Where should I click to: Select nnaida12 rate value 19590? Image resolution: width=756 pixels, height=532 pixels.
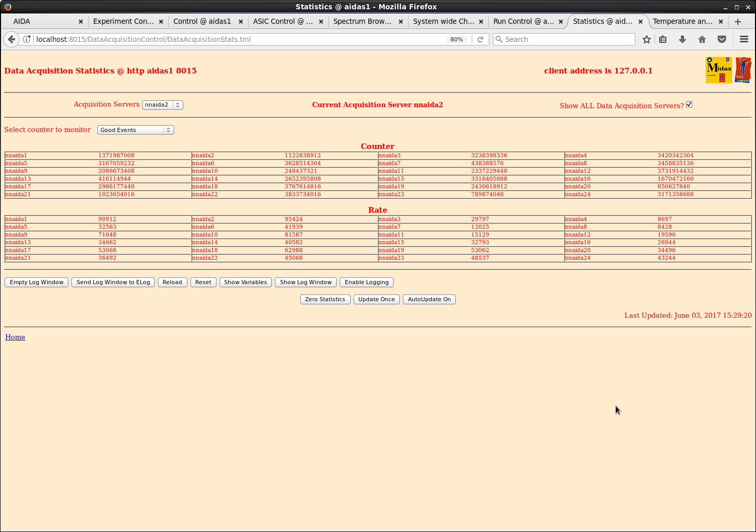click(x=666, y=234)
